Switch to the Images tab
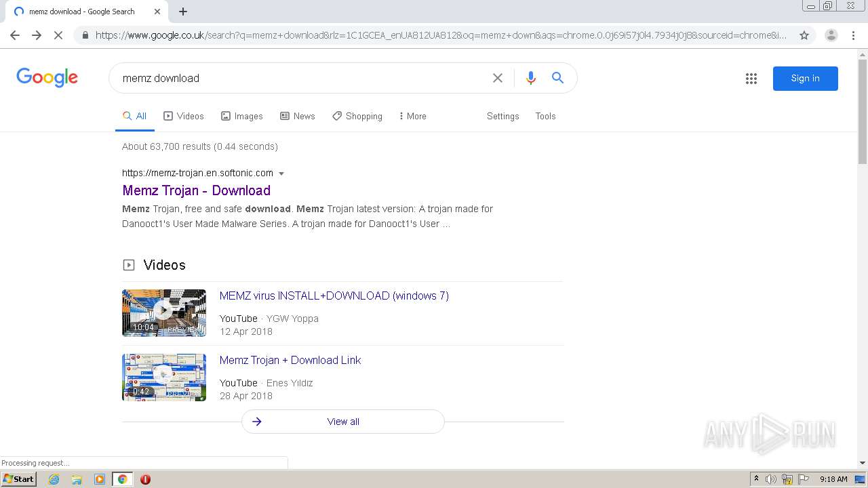The image size is (868, 488). click(x=242, y=116)
